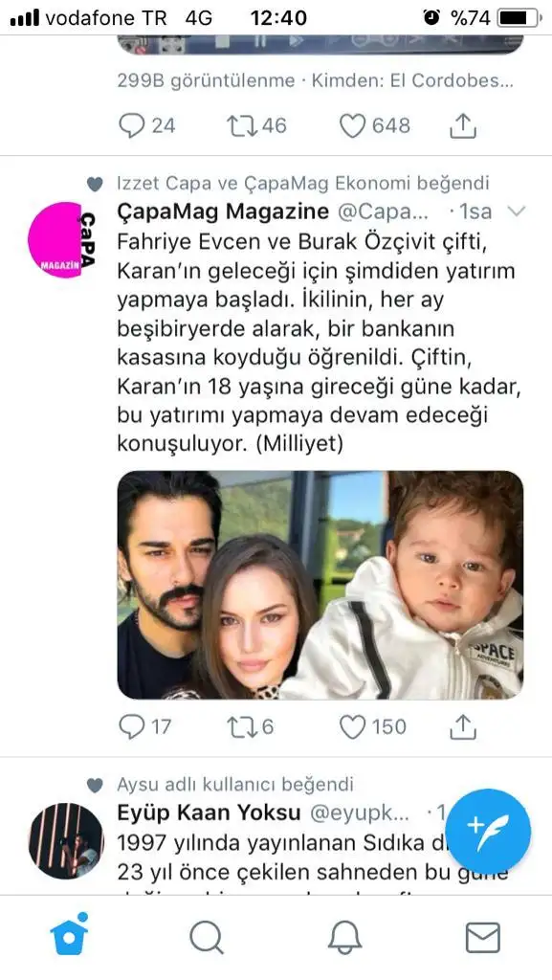Open Eyüp Kaan Yoksu profile picture
The height and width of the screenshot is (980, 552).
(x=66, y=840)
